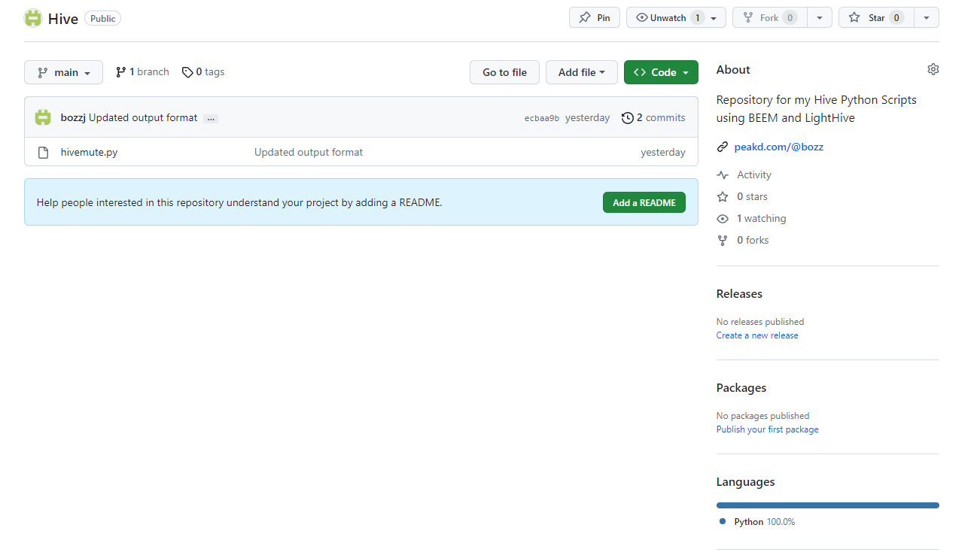Open the 'Updated output format' latest commit message
Screen dimensions: 980x552
143,117
